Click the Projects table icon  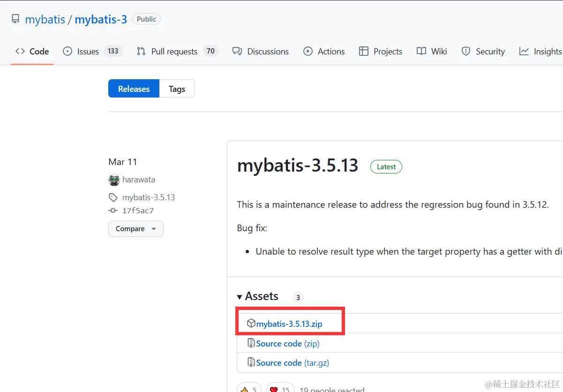pyautogui.click(x=364, y=51)
